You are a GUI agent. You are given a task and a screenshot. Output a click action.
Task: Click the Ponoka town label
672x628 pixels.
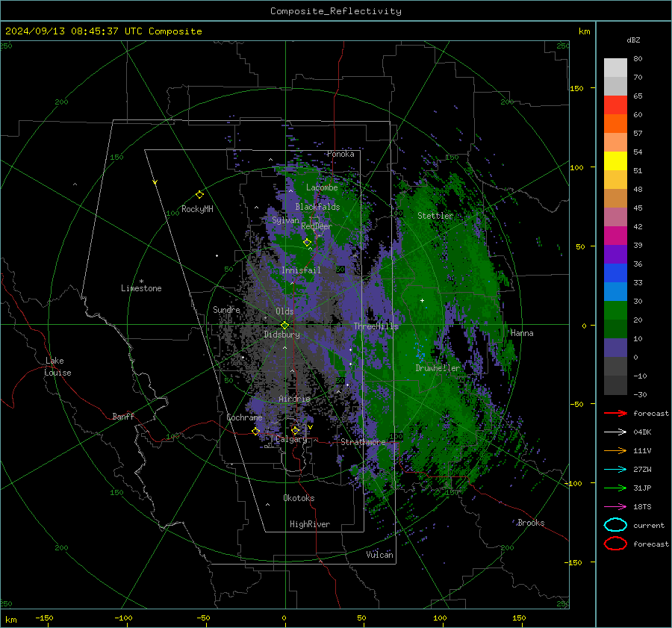(340, 154)
